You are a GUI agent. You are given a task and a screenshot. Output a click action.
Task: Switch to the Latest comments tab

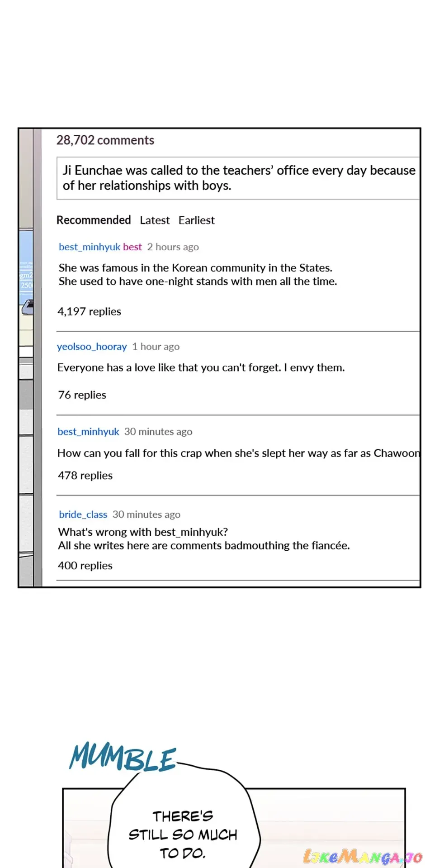click(x=155, y=220)
